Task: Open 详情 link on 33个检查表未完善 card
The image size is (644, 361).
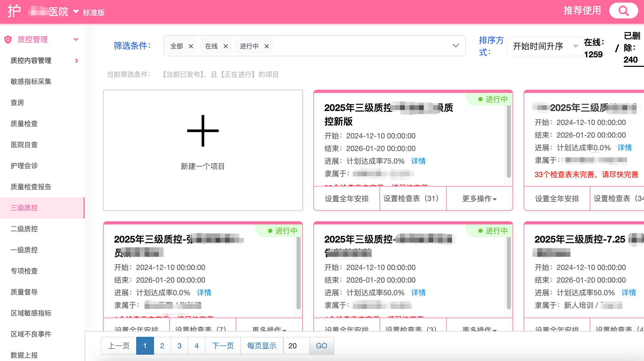Action: tap(625, 148)
